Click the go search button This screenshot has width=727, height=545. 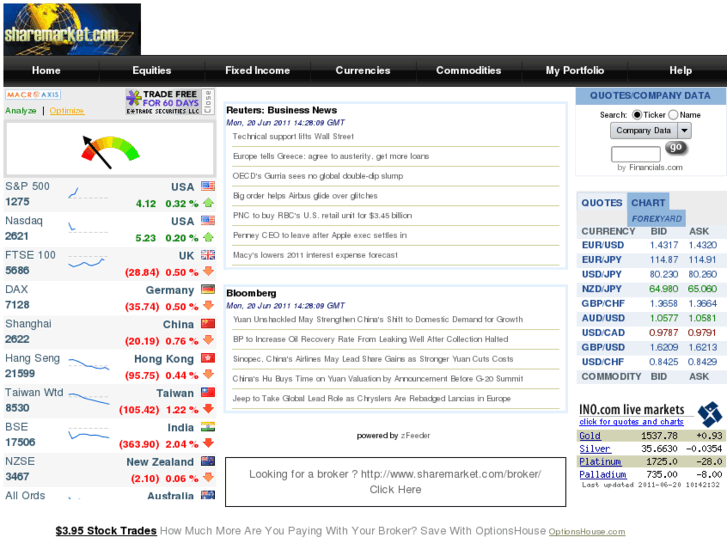[x=676, y=148]
